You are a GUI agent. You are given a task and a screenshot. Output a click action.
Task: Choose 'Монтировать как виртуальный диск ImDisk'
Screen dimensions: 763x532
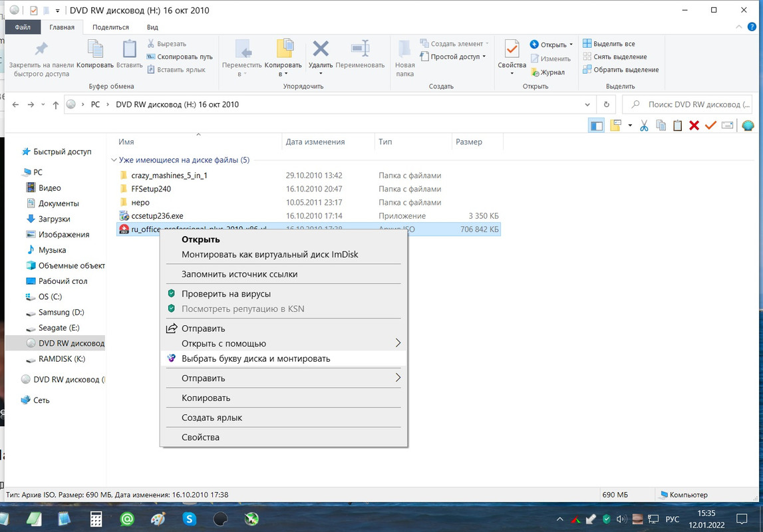[x=283, y=254]
